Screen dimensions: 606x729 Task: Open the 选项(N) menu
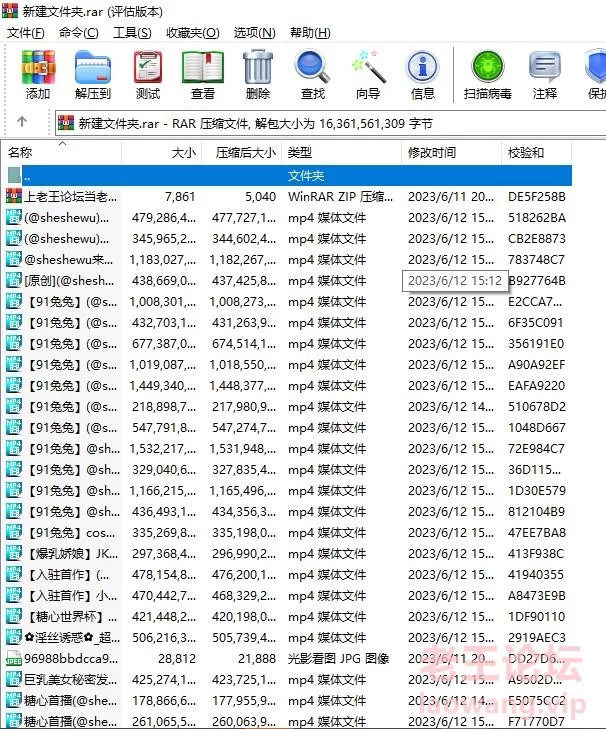pos(254,33)
